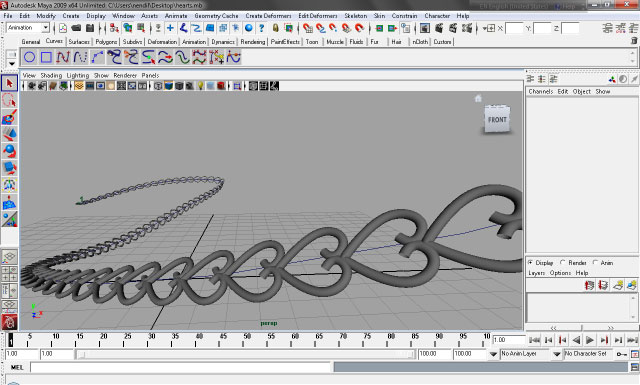
Task: Click the Save Scene disk icon
Action: [90, 28]
